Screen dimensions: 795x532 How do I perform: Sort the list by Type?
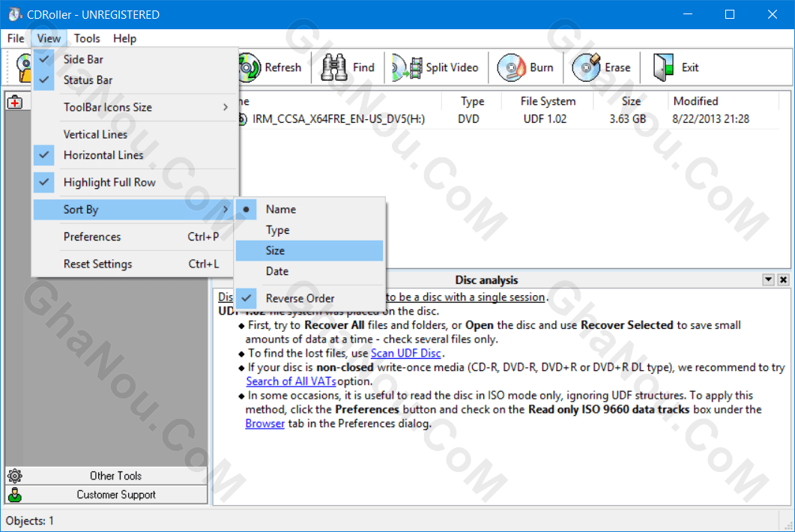(309, 230)
